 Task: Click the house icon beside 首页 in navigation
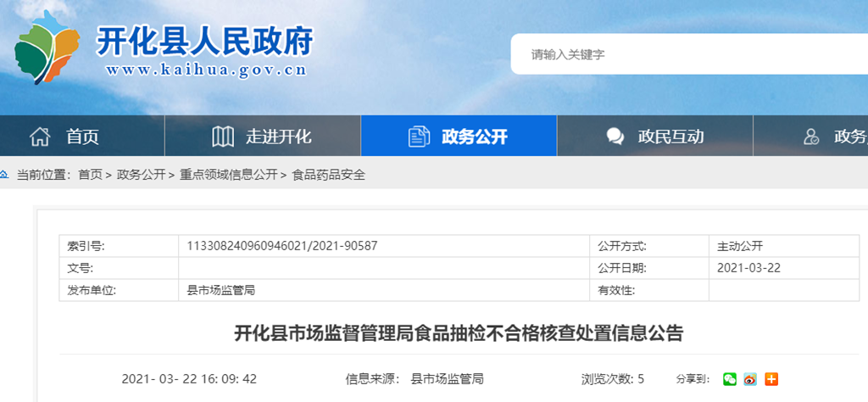tap(40, 137)
